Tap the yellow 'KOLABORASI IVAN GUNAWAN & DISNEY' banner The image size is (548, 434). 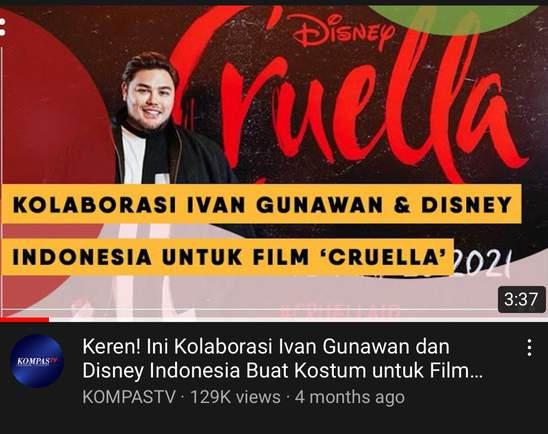click(x=261, y=205)
